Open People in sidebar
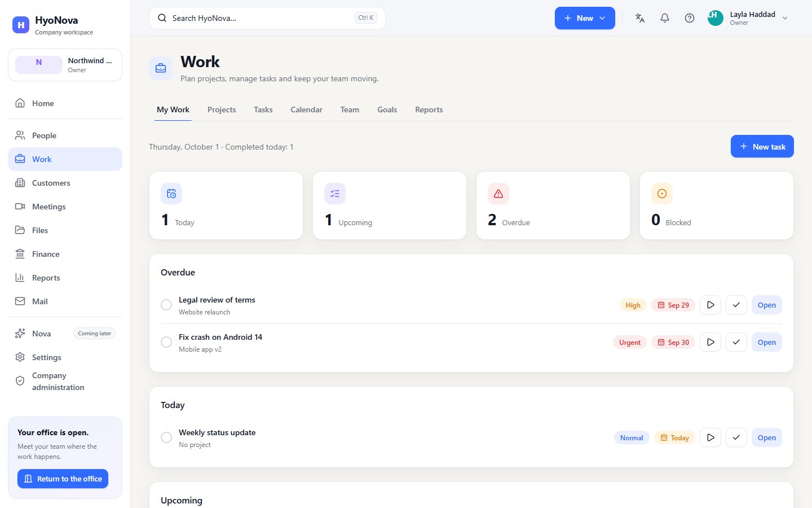This screenshot has width=812, height=508. pyautogui.click(x=65, y=135)
